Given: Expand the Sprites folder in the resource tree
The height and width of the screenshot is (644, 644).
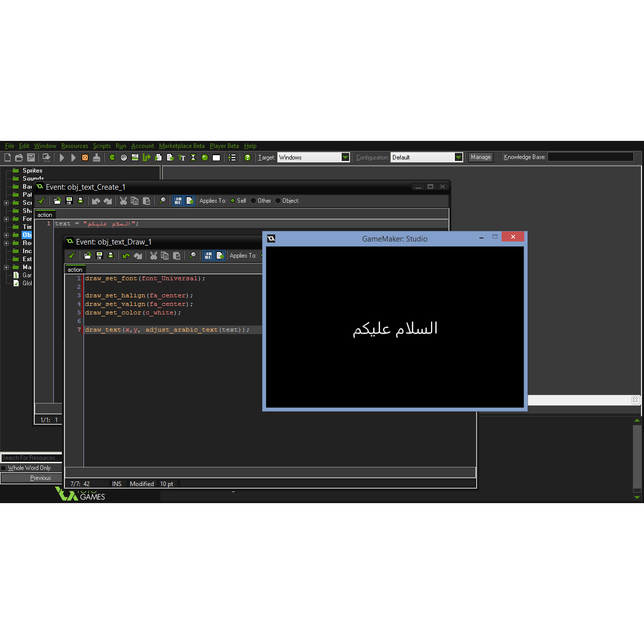Looking at the screenshot, I should click(x=32, y=171).
